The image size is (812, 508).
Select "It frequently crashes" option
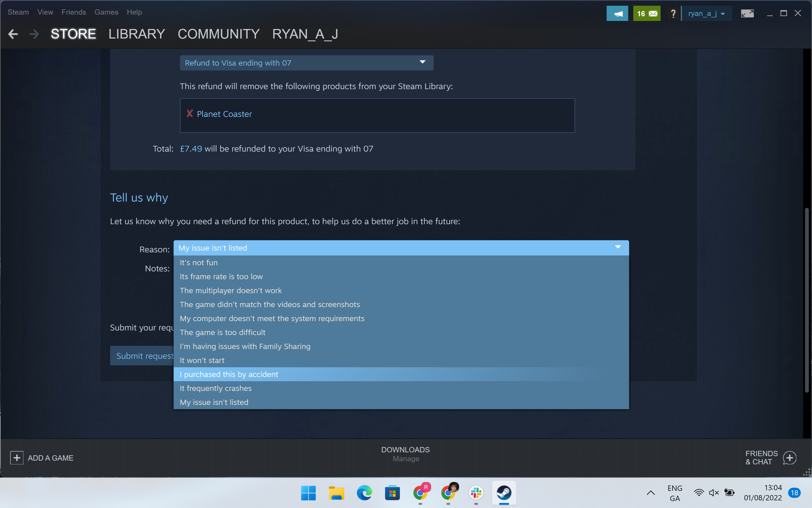[401, 388]
